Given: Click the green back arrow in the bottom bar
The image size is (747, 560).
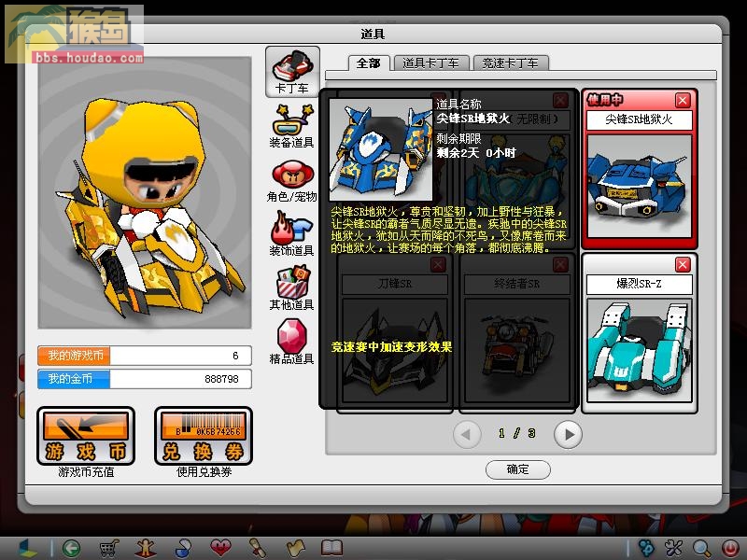Looking at the screenshot, I should 72,548.
